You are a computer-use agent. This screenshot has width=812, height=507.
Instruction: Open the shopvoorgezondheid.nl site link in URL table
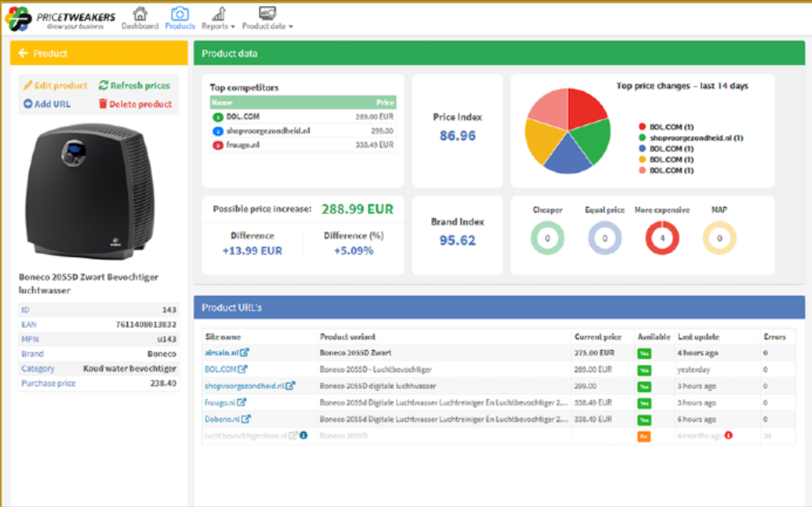(244, 386)
